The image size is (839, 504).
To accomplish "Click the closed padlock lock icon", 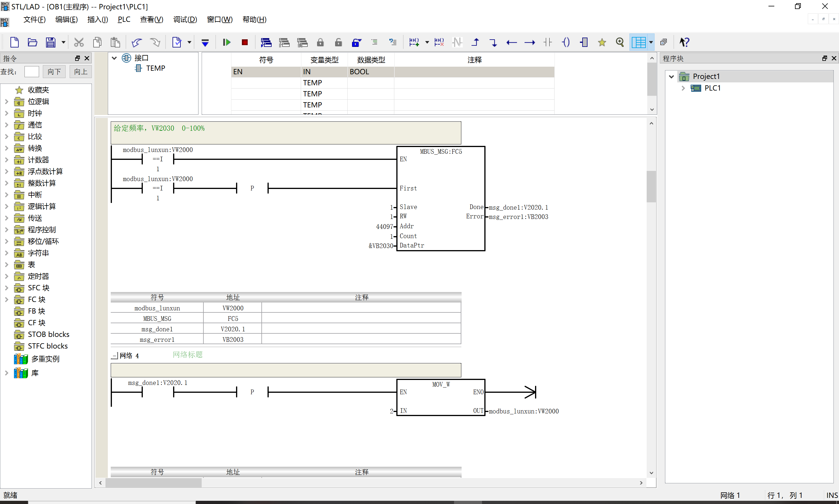I will point(321,43).
